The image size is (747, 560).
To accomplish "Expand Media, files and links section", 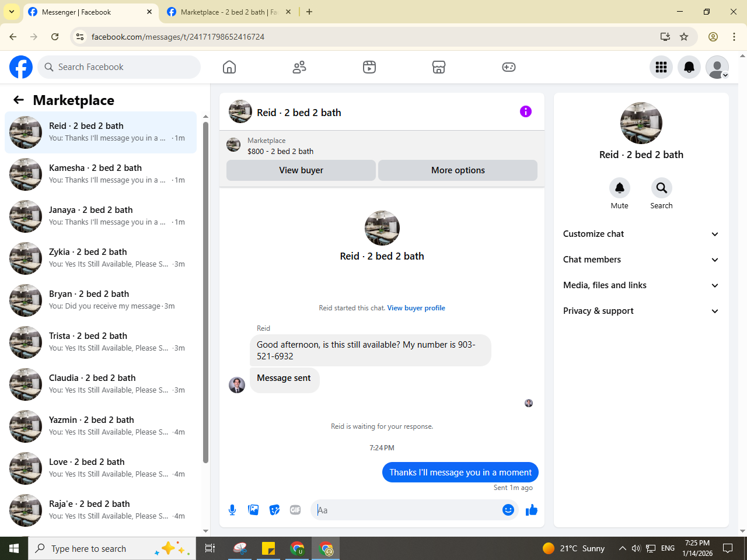I will (641, 285).
